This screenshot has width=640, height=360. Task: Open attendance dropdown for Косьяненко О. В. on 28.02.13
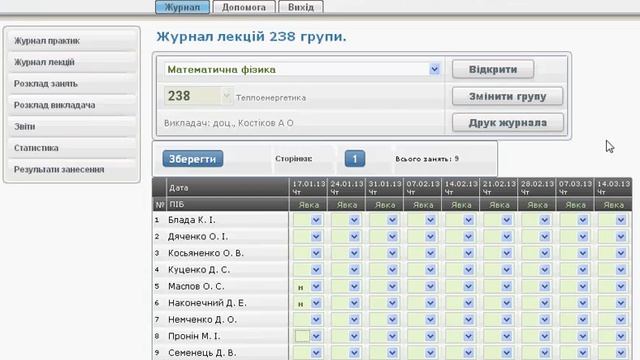(544, 253)
